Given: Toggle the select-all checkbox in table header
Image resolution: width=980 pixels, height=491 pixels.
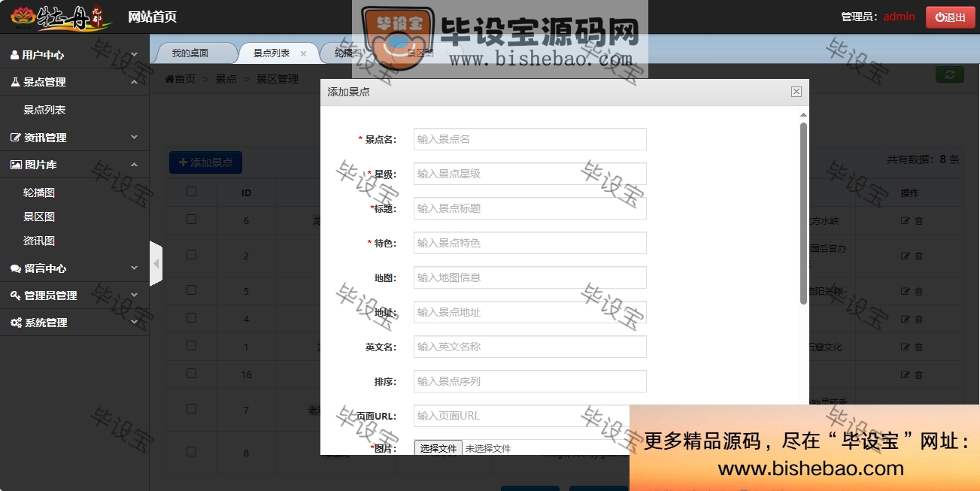Looking at the screenshot, I should [x=191, y=192].
